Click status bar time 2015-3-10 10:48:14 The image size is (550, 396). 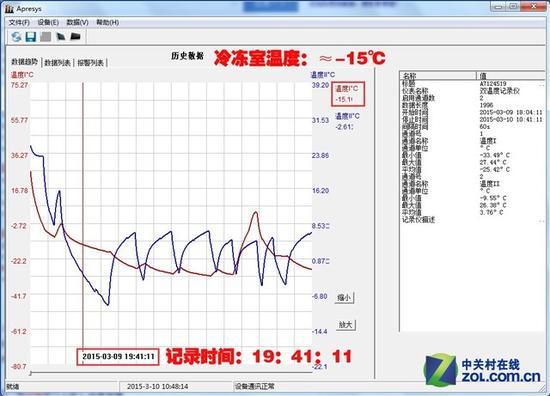[x=157, y=387]
